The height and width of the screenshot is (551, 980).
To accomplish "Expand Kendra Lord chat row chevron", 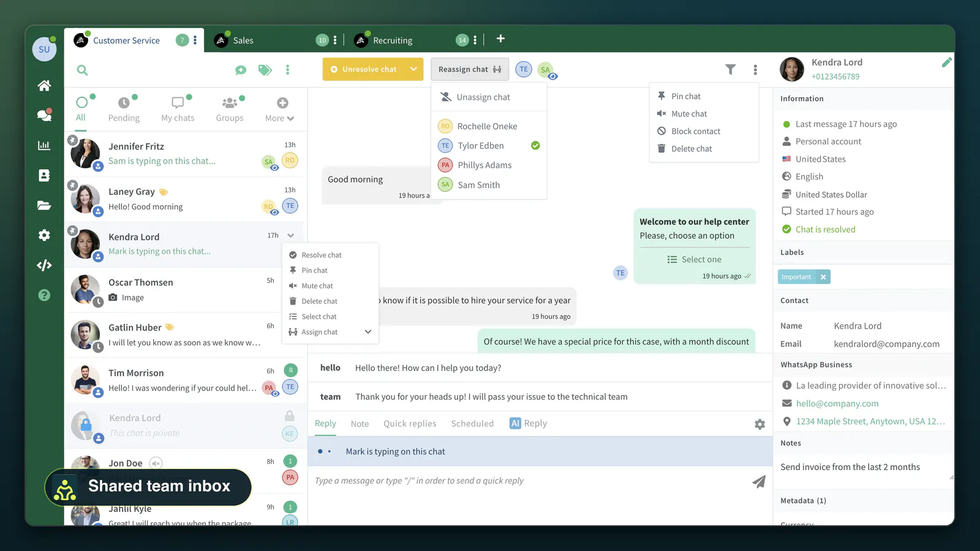I will 290,236.
